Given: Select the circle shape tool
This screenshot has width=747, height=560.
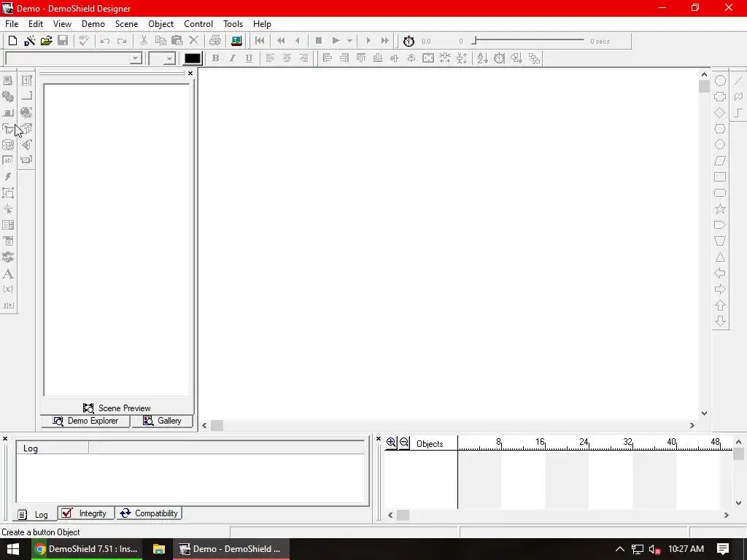Looking at the screenshot, I should click(720, 80).
